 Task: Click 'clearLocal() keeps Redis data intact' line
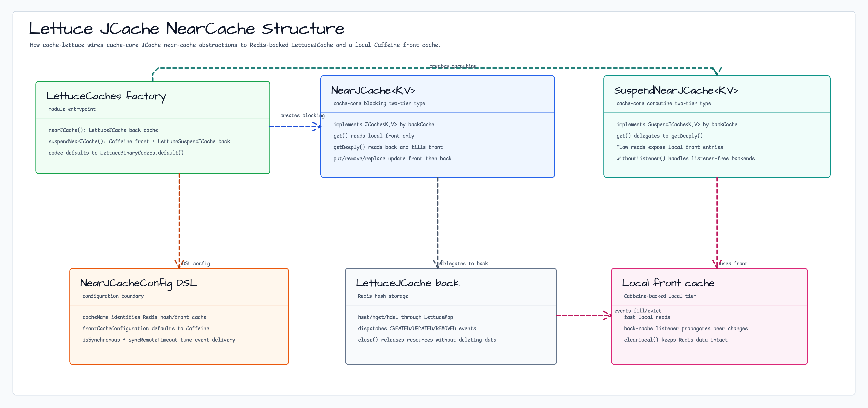(x=676, y=340)
